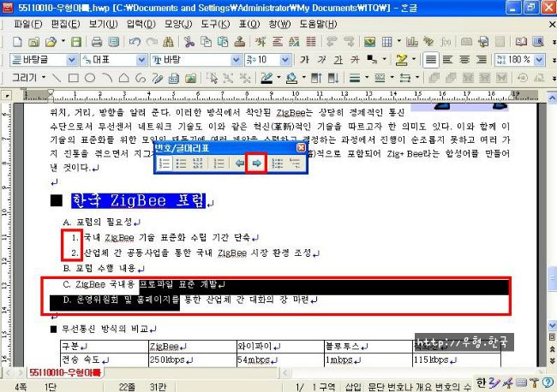Apply bullet list in the 번호/글머리표 palette

click(x=181, y=163)
